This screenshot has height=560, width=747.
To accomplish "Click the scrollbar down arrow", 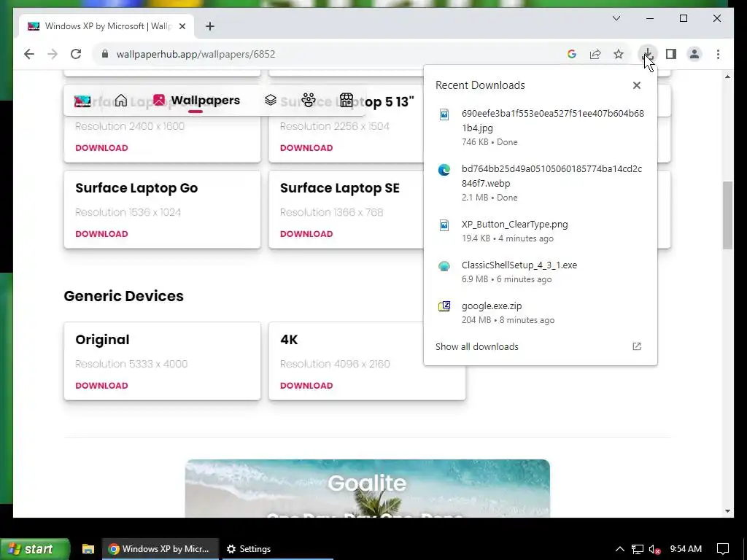I will pyautogui.click(x=727, y=511).
